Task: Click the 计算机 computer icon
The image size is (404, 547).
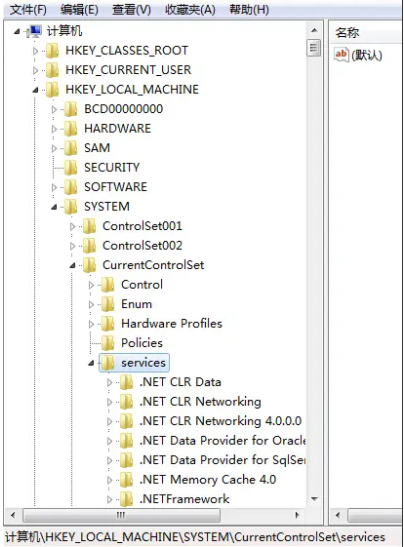Action: (x=34, y=31)
